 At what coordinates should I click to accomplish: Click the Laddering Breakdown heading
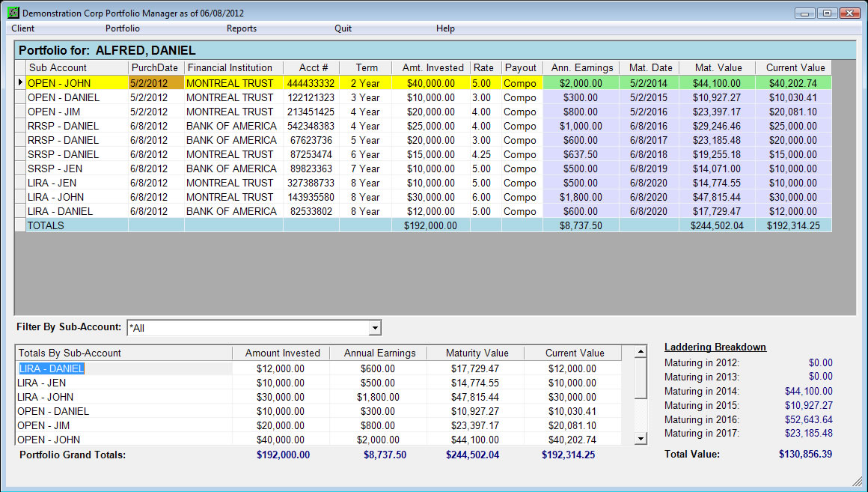pyautogui.click(x=715, y=347)
